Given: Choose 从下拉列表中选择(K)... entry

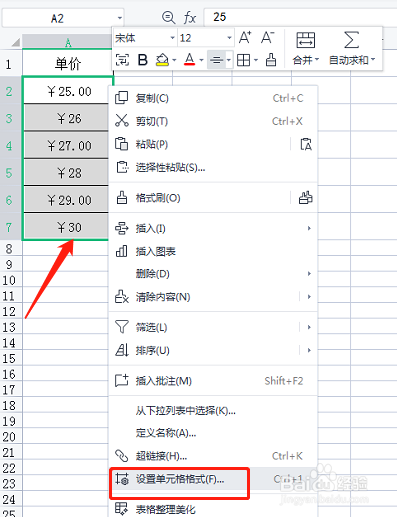Looking at the screenshot, I should coord(213,411).
